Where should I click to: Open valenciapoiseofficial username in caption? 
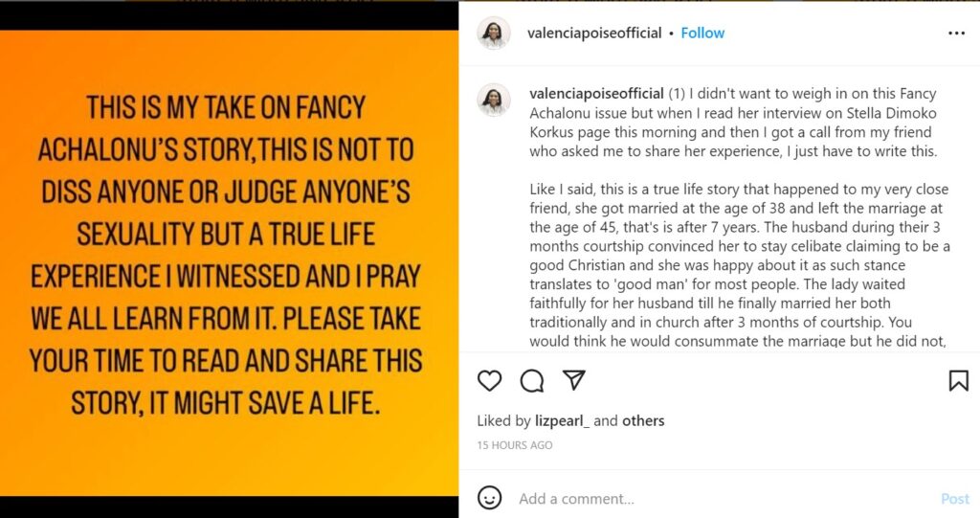click(x=596, y=93)
